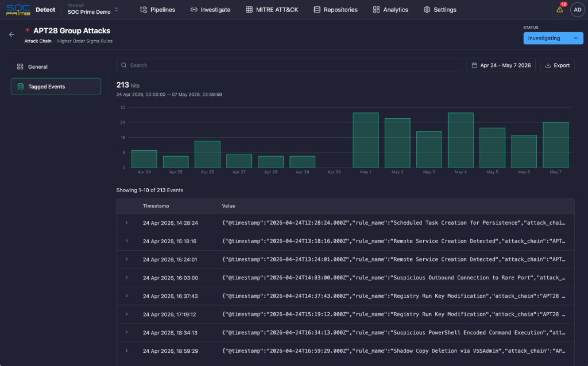Click the May 2 histogram bar

[397, 143]
